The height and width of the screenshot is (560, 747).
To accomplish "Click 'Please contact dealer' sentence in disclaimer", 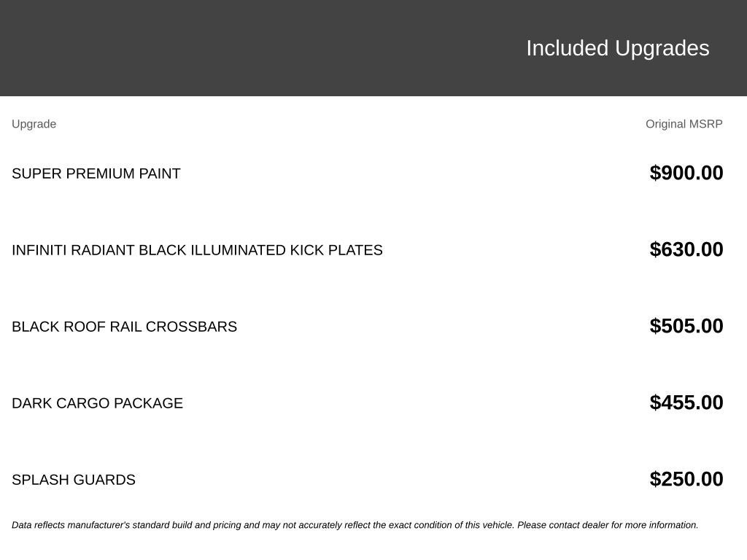I will point(608,525).
